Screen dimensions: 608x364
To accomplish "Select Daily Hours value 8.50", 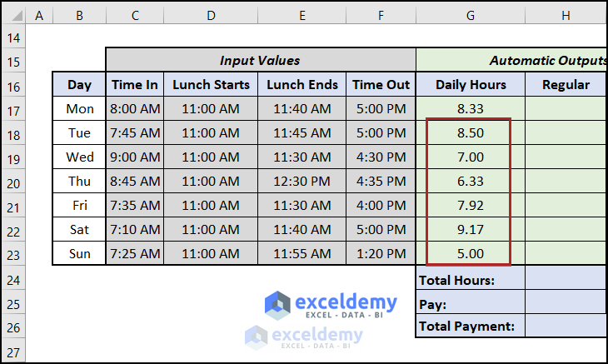I will click(x=471, y=132).
